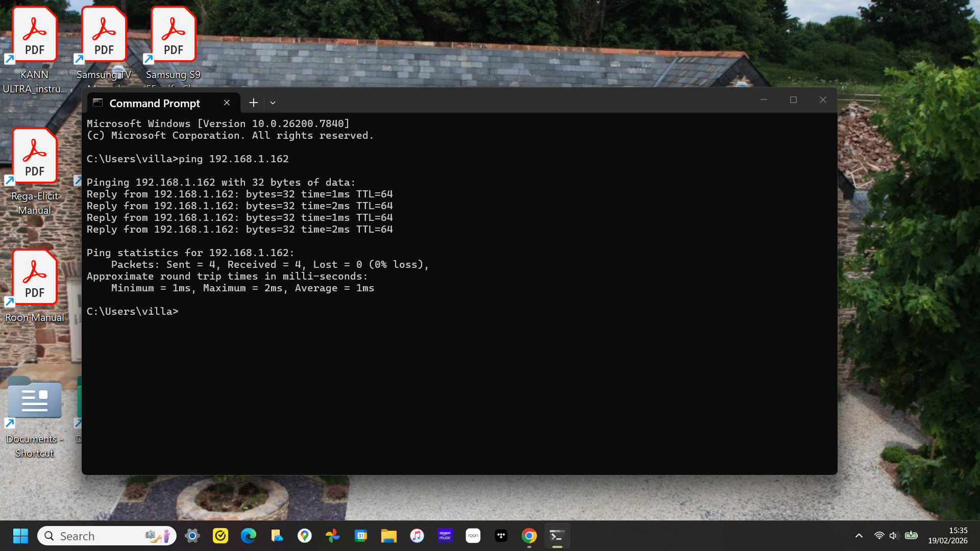Open clock and date notification panel
The image size is (980, 551).
point(947,536)
